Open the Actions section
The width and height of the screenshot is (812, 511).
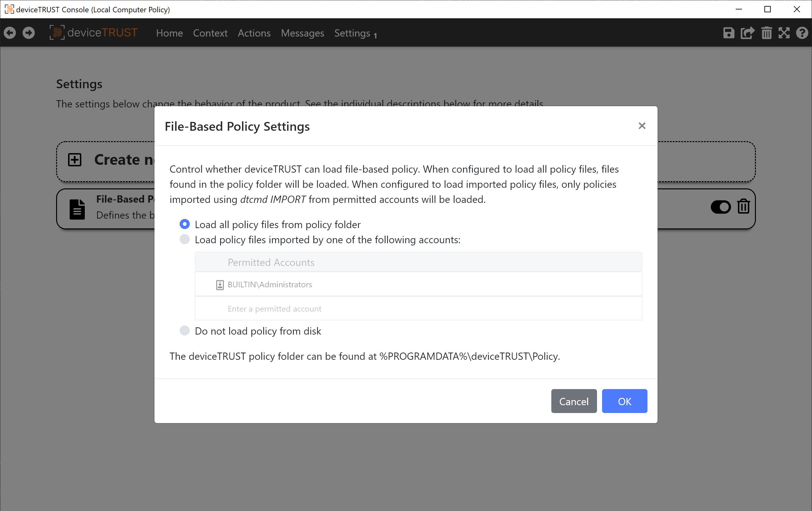(x=254, y=33)
